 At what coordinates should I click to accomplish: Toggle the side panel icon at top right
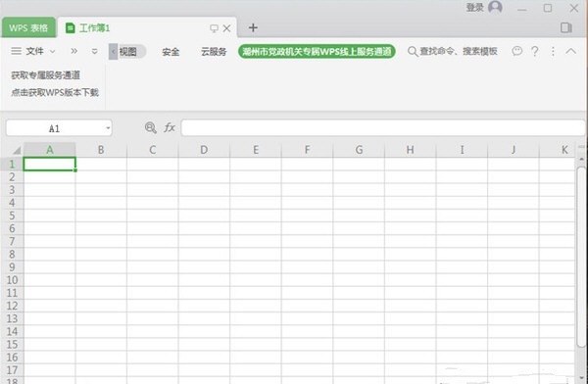click(x=566, y=27)
